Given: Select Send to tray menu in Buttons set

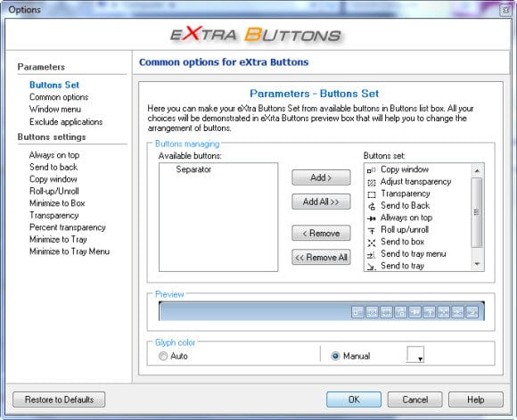Looking at the screenshot, I should pos(414,254).
